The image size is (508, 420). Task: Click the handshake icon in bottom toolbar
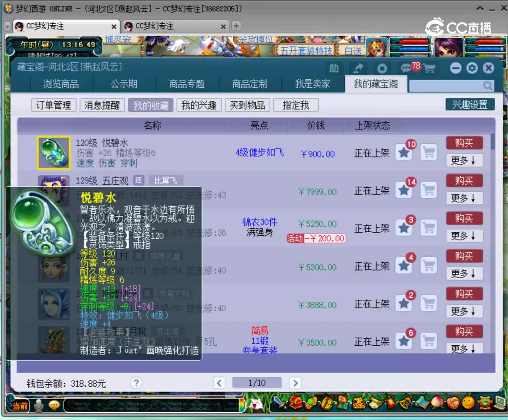453,403
